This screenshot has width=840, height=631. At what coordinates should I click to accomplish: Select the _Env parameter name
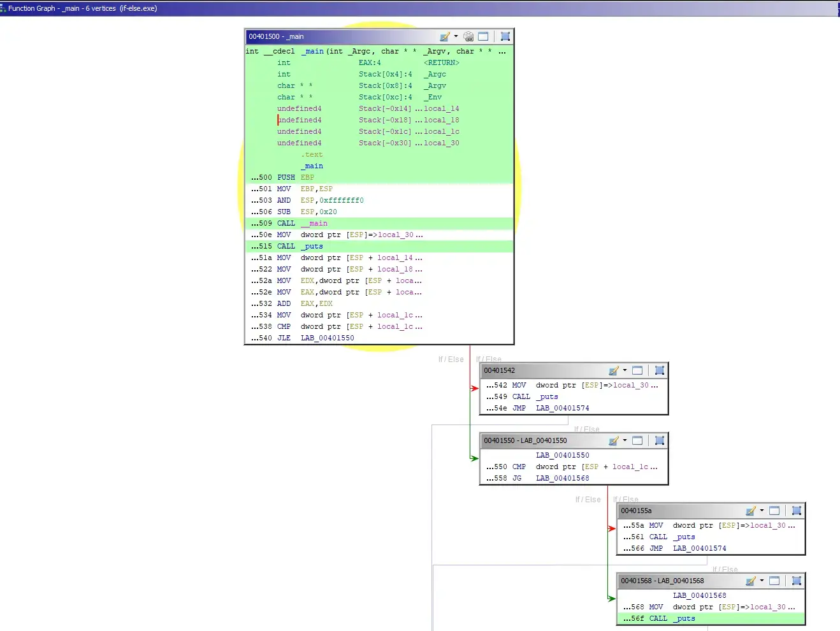[x=434, y=98]
